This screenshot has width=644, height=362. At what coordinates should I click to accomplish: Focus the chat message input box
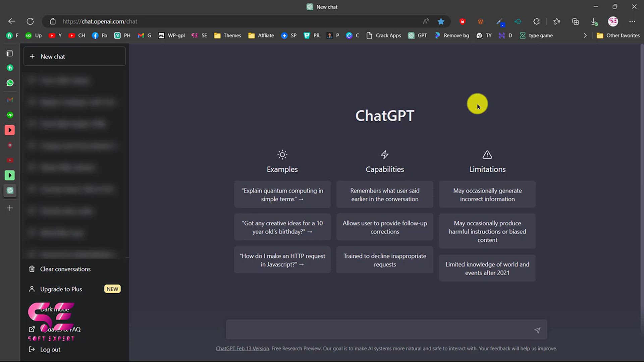click(386, 330)
